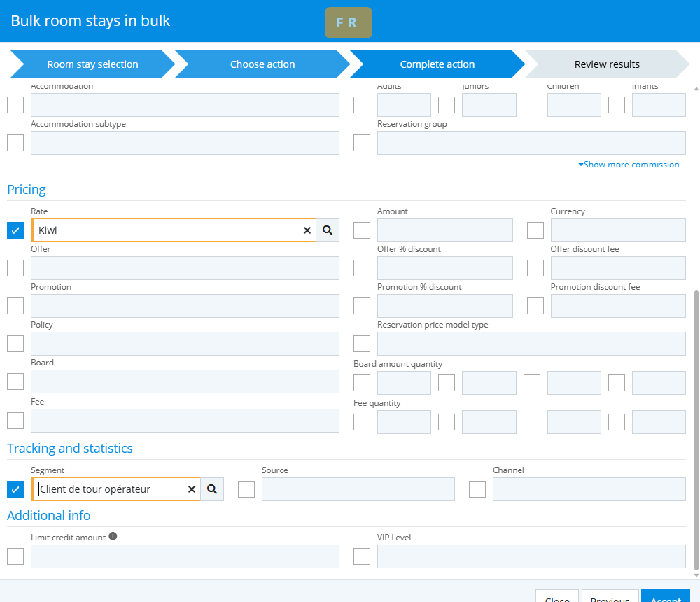The height and width of the screenshot is (602, 700).
Task: Tick the VIP Level checkbox
Action: pos(362,556)
